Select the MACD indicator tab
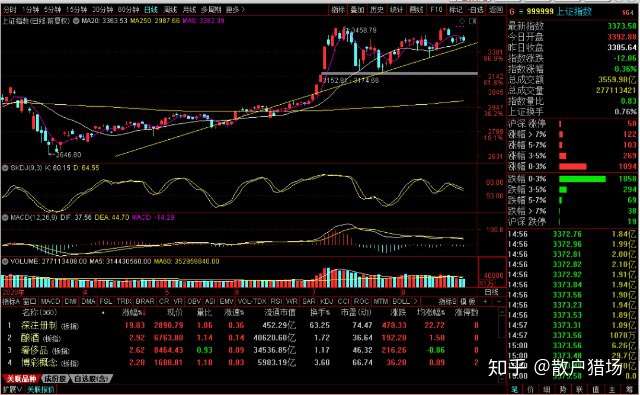Image resolution: width=640 pixels, height=395 pixels. [x=51, y=302]
